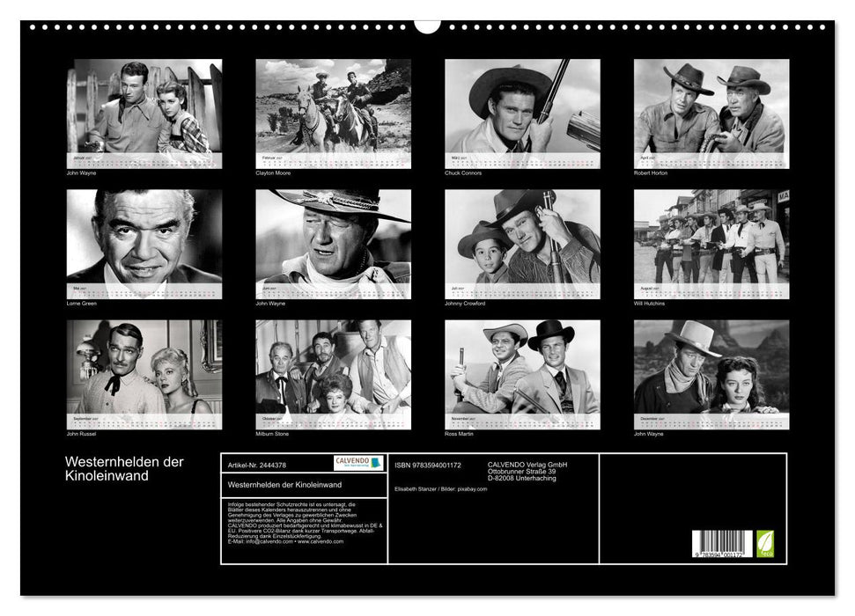
Task: Click 'Ottobrunner Straße 39' address line
Action: [x=522, y=472]
